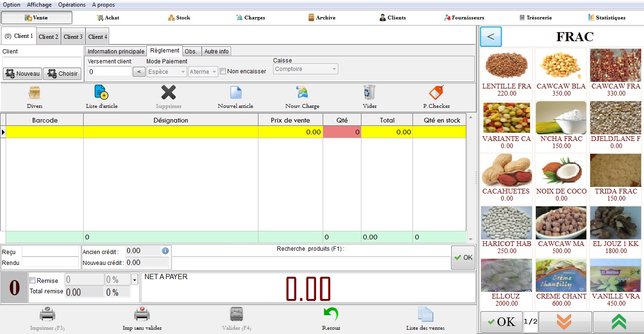Click the Divers box icon
Viewport: 644px width, 334px height.
[x=34, y=93]
